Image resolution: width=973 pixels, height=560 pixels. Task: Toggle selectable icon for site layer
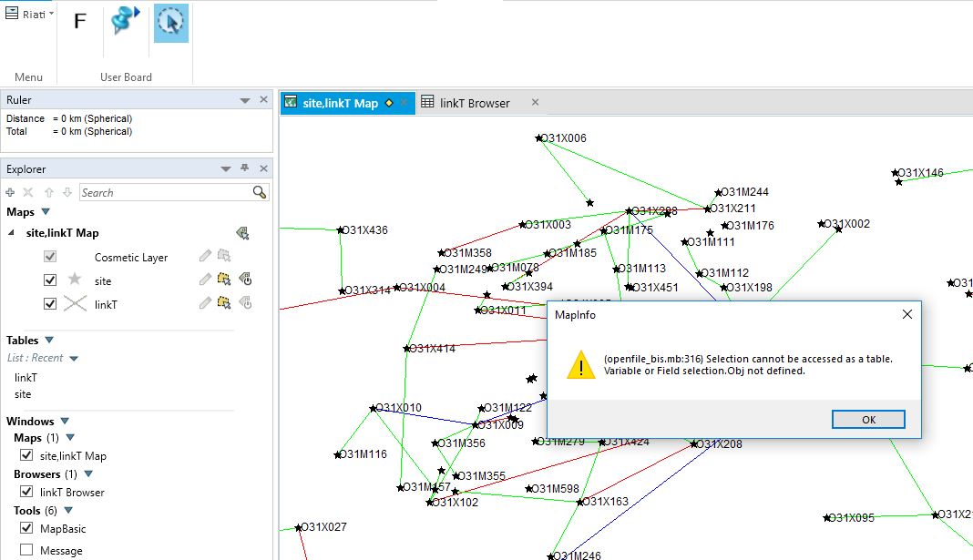[x=224, y=279]
